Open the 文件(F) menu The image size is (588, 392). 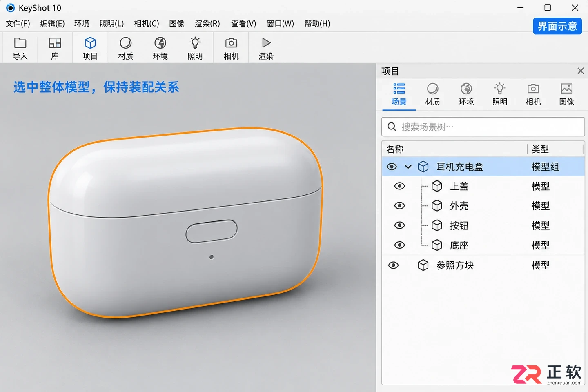click(18, 23)
